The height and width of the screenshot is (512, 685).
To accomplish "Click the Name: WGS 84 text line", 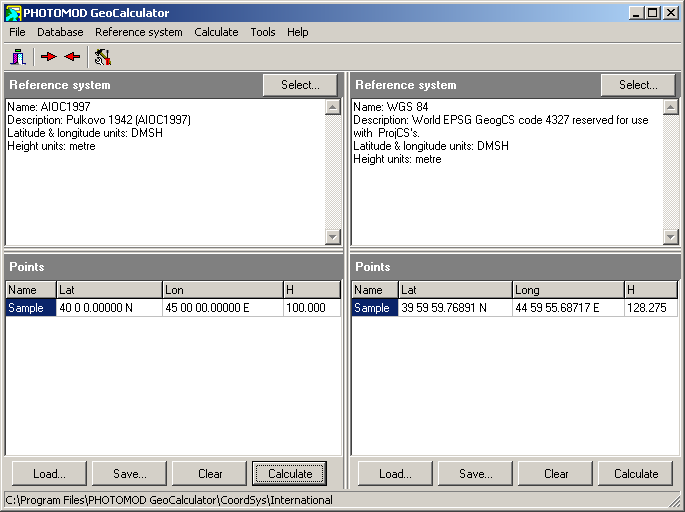I will (x=391, y=107).
